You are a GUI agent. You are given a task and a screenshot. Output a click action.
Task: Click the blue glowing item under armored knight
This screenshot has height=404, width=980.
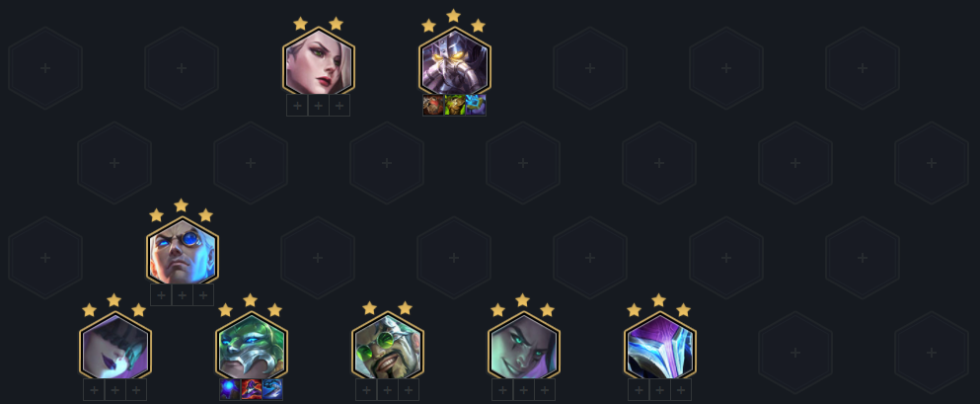pyautogui.click(x=476, y=105)
